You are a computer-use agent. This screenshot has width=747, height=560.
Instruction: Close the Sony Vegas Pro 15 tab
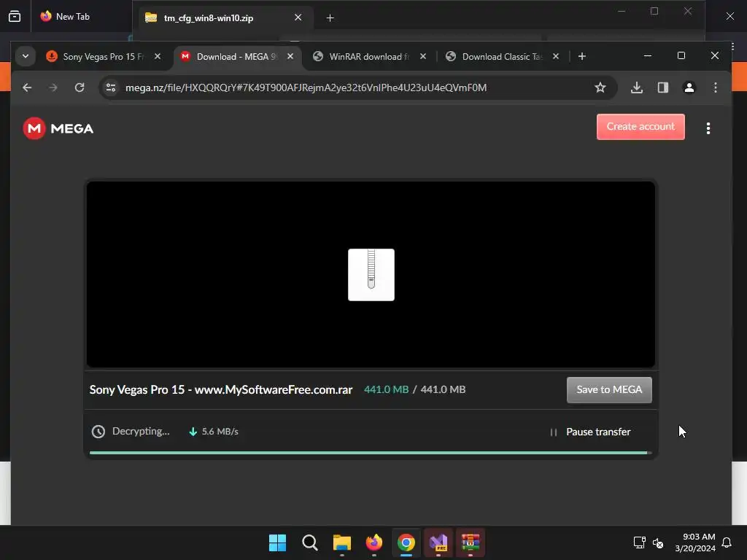click(158, 57)
